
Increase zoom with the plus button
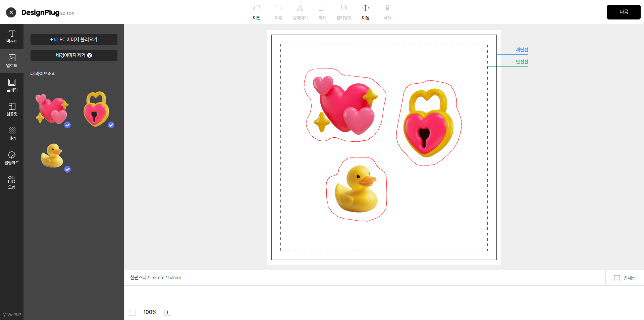pos(167,312)
